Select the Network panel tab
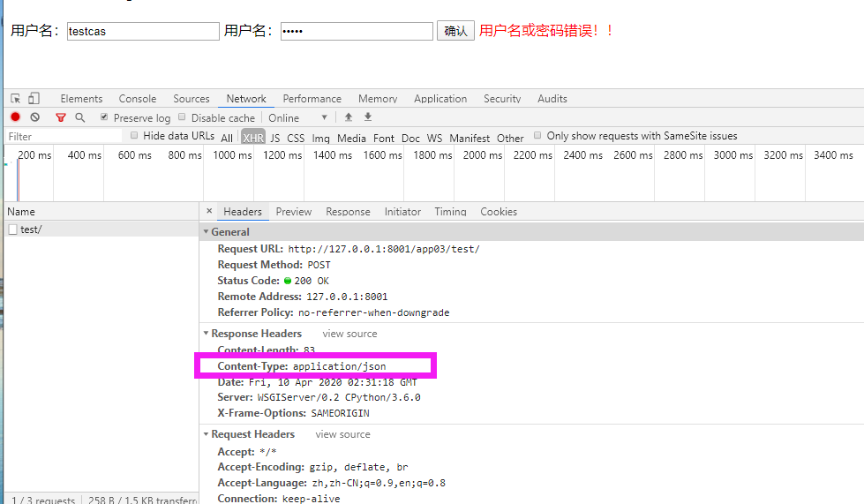 [246, 99]
